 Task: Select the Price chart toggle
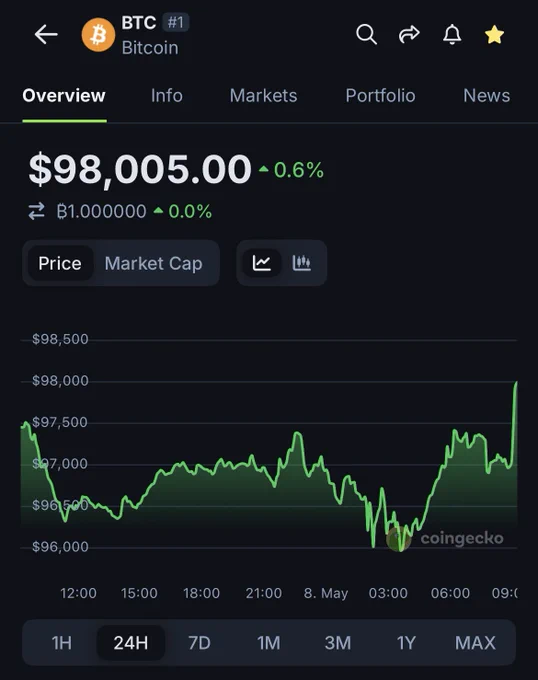tap(60, 263)
